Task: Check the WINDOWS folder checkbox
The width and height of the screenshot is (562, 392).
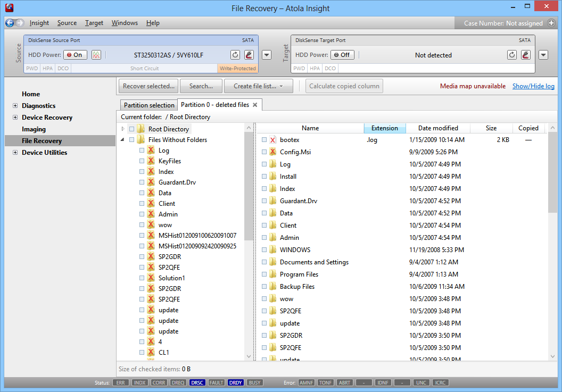Action: point(264,250)
